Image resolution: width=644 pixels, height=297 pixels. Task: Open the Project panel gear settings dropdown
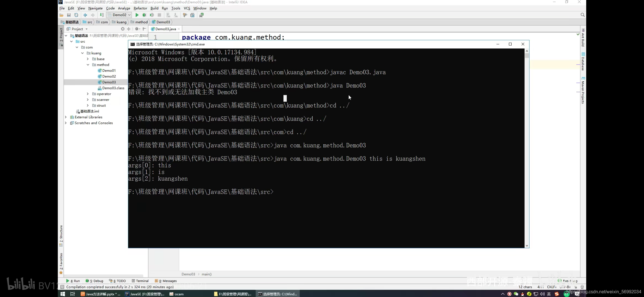138,29
